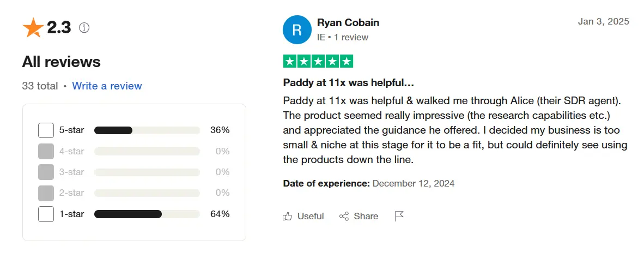Open Ryan Cobain's reviewer profile name
The image size is (644, 264).
(348, 23)
